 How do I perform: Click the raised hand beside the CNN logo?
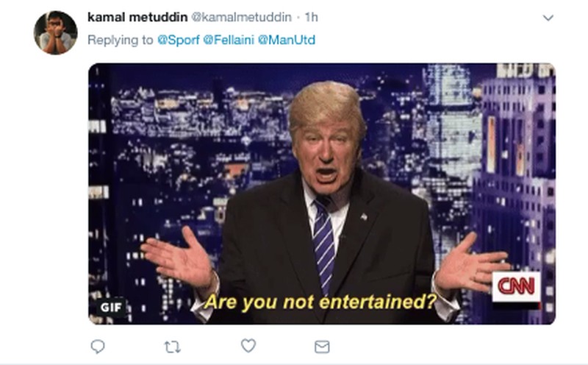pos(470,264)
